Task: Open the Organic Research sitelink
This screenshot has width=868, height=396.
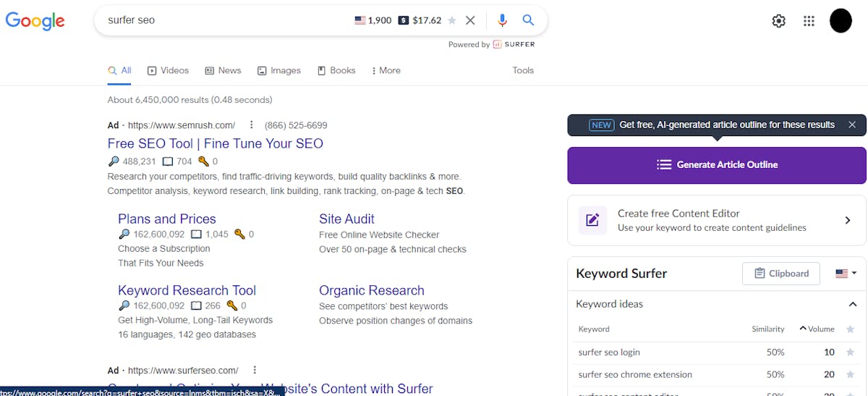Action: [x=372, y=290]
